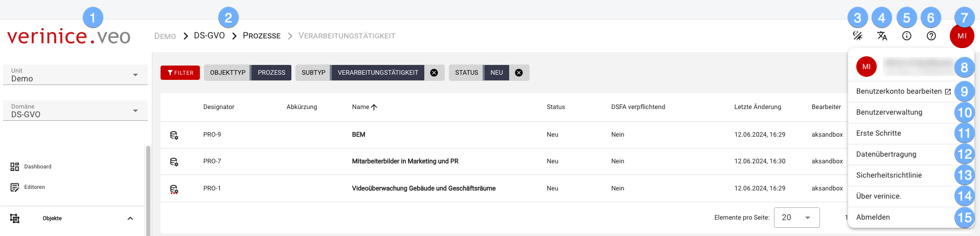Open the red MI user avatar menu
Viewport: 980px width, 236px height.
pyautogui.click(x=962, y=36)
